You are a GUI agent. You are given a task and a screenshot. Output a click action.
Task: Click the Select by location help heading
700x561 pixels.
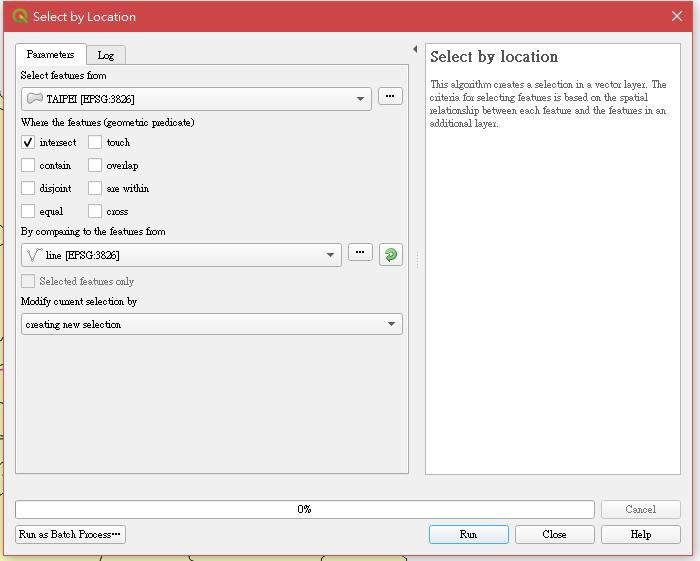pos(494,57)
